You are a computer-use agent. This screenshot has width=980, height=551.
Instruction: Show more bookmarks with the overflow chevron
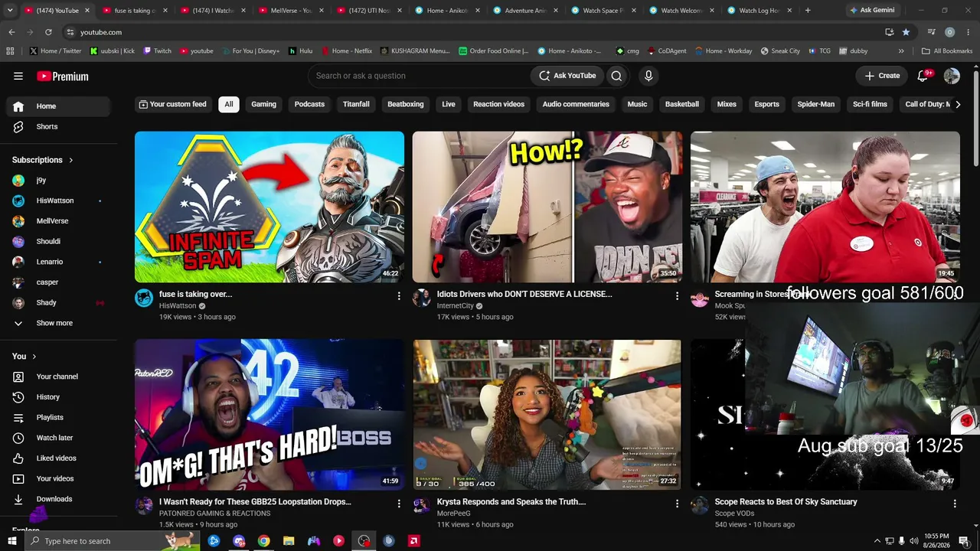click(901, 51)
